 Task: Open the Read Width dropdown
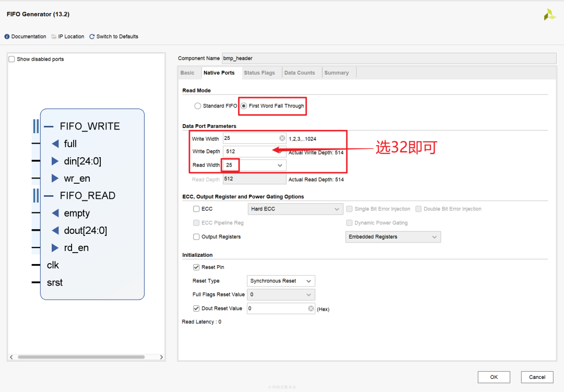point(254,165)
